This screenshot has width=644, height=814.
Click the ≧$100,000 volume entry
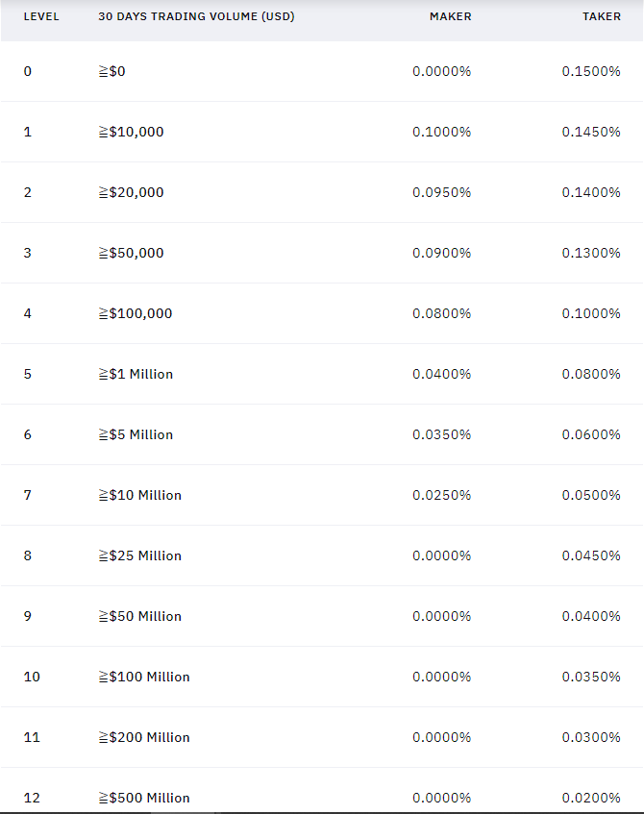[135, 313]
